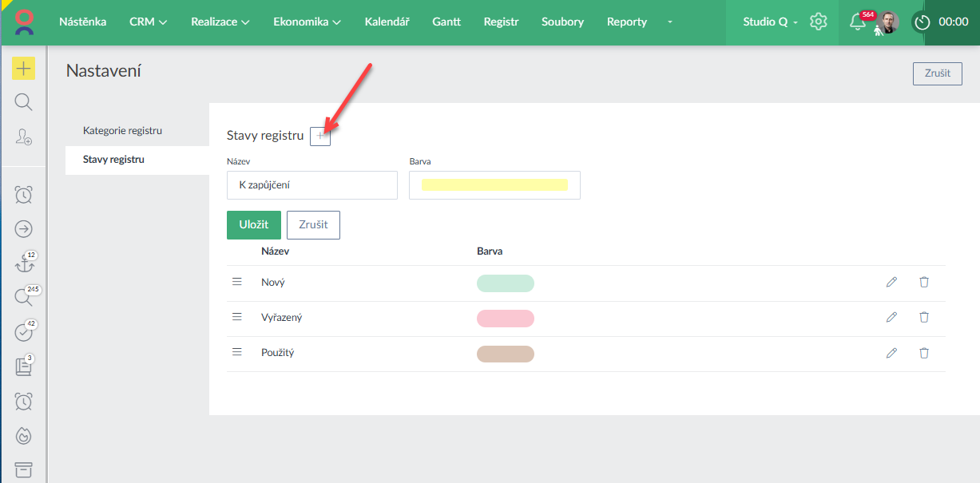Click the anchor icon with badge 12
This screenshot has height=483, width=980.
[x=23, y=264]
